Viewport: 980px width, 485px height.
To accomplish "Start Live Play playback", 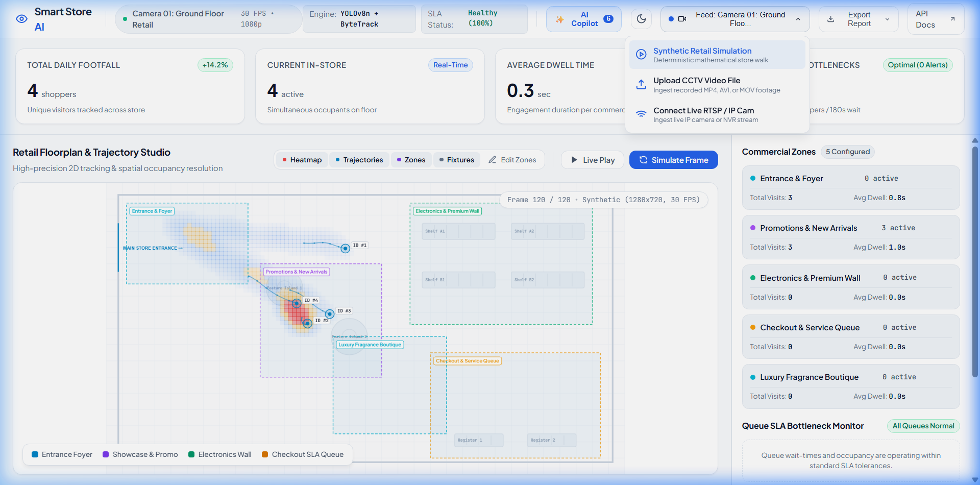I will coord(593,160).
